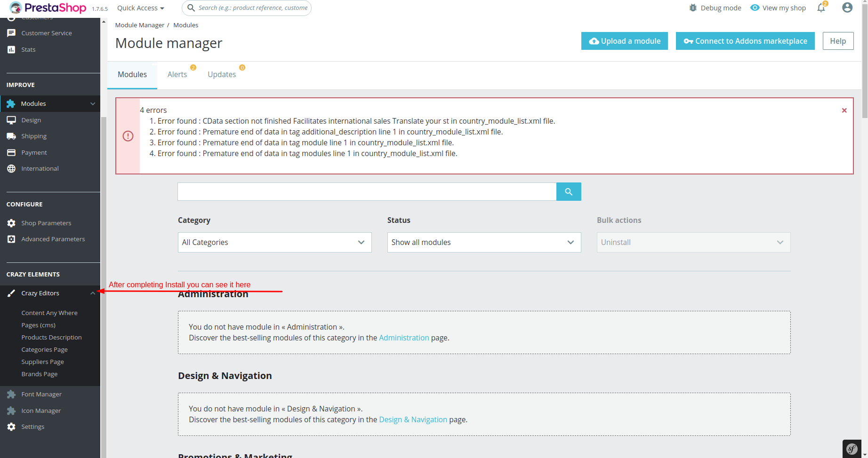
Task: Open the Design & Navigation page link
Action: (413, 419)
